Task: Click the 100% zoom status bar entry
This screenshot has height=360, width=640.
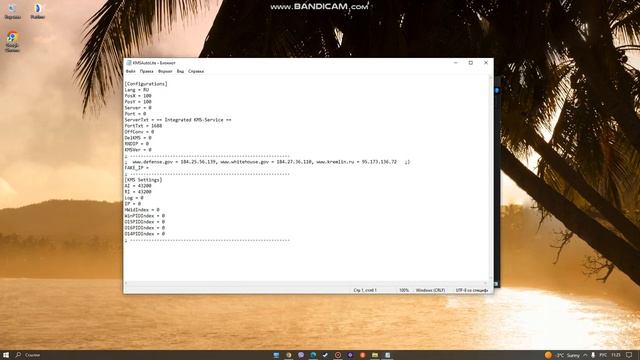Action: tap(404, 290)
